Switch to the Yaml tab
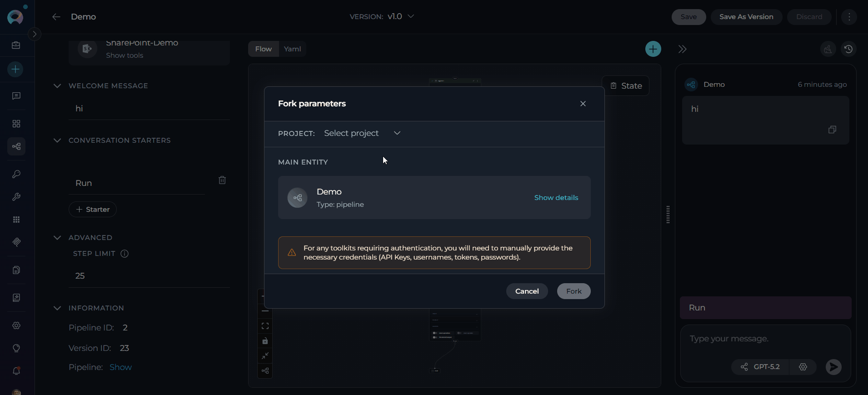Image resolution: width=868 pixels, height=395 pixels. (292, 49)
